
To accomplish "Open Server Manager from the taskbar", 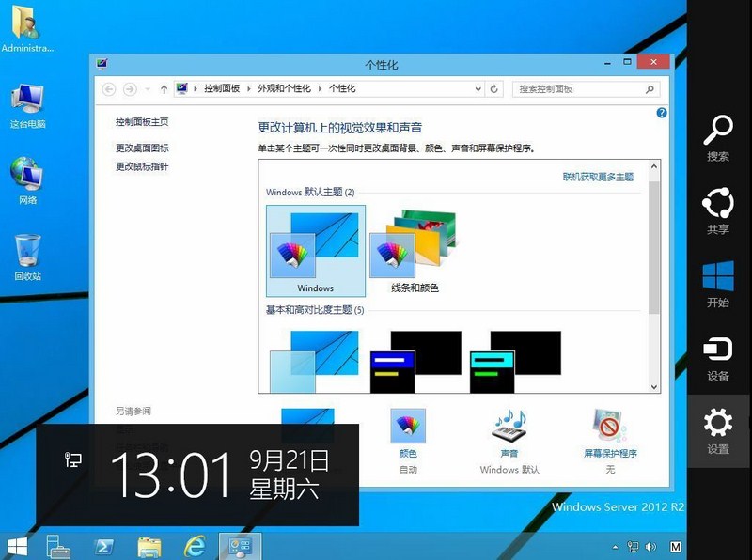I will coord(56,550).
